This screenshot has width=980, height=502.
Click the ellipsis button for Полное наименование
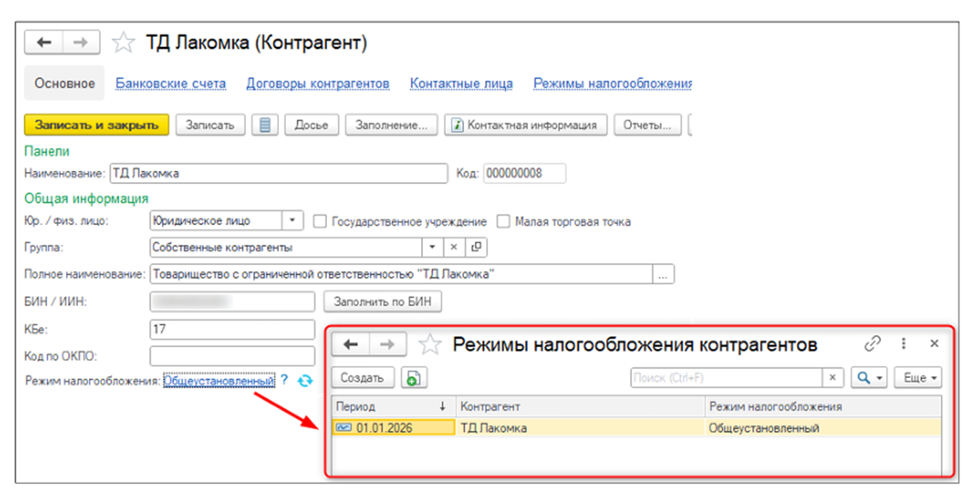coord(663,275)
